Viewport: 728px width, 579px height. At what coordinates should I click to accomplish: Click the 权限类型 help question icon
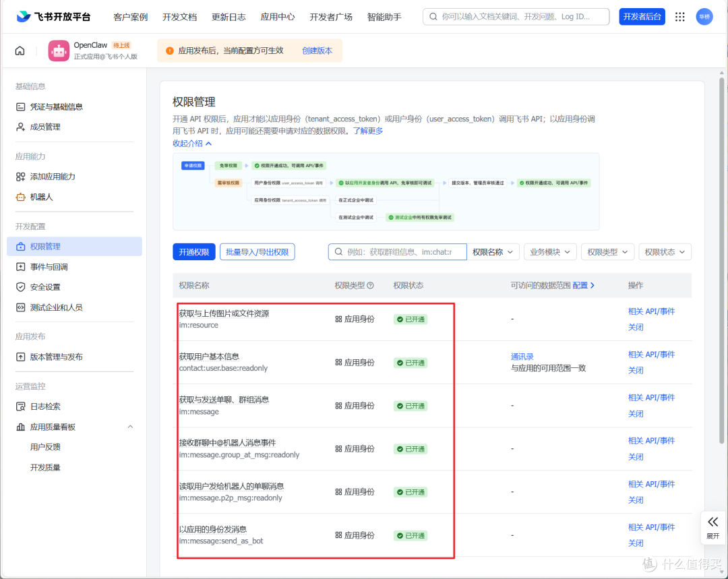370,286
